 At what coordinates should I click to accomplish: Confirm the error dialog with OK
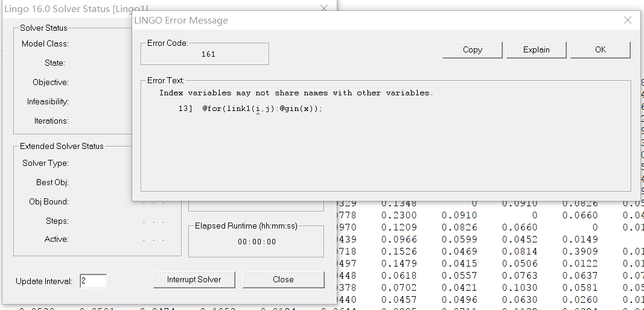coord(601,49)
